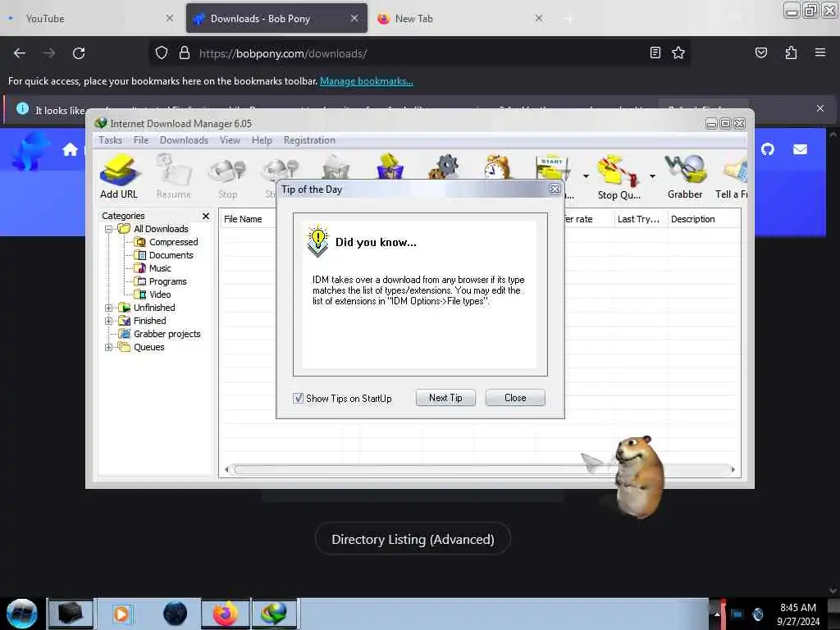Switch to the New Tab browser tab
Screen dimensions: 840x630
461,18
